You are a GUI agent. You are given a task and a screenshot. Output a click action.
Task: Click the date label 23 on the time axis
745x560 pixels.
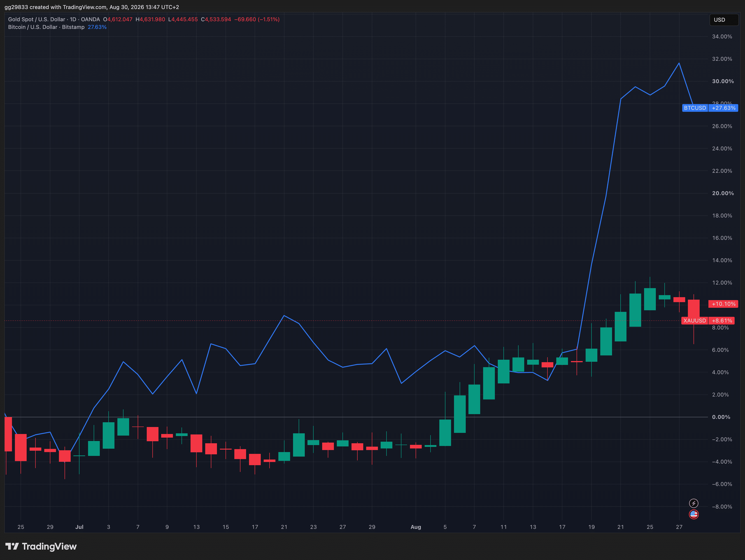313,527
